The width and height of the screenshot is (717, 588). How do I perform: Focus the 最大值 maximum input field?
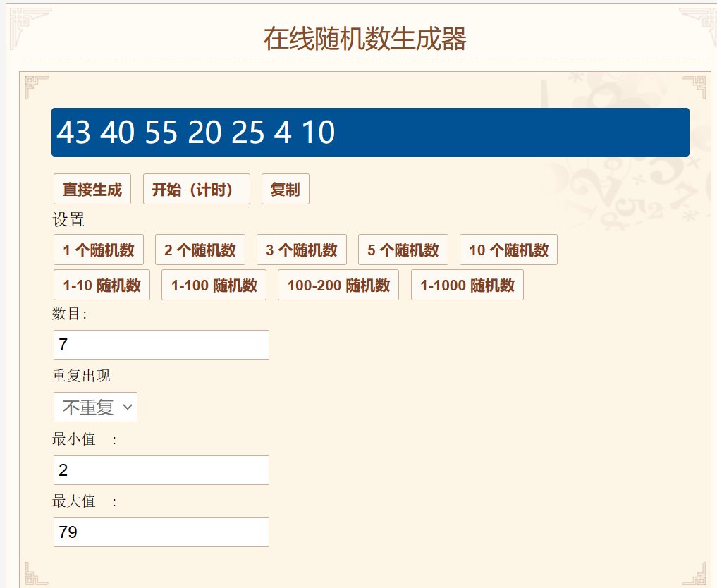point(161,532)
